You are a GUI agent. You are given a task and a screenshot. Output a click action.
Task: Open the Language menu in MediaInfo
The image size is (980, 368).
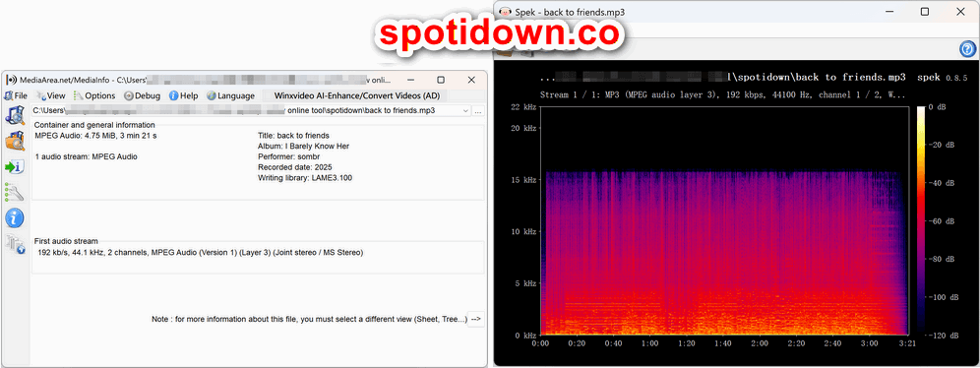[230, 95]
